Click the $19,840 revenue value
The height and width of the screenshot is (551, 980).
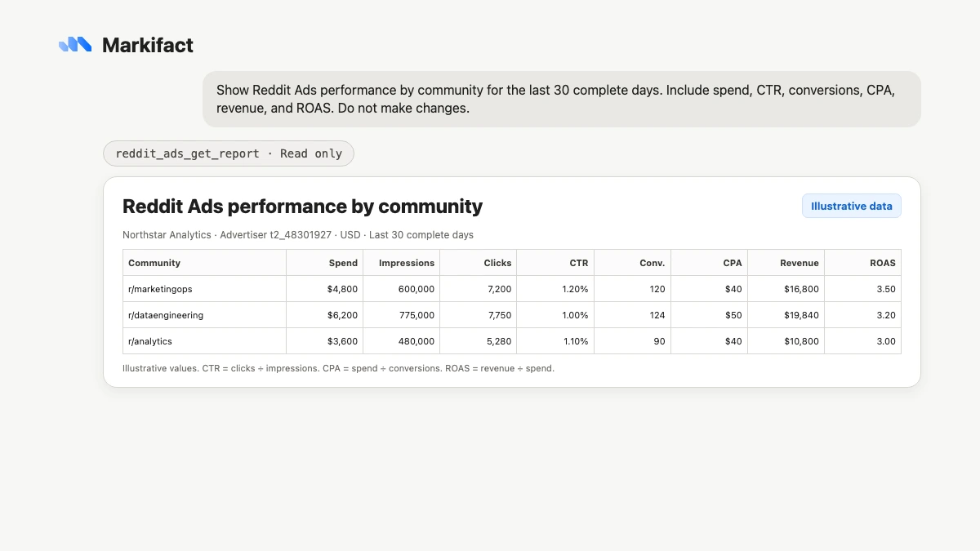(801, 315)
